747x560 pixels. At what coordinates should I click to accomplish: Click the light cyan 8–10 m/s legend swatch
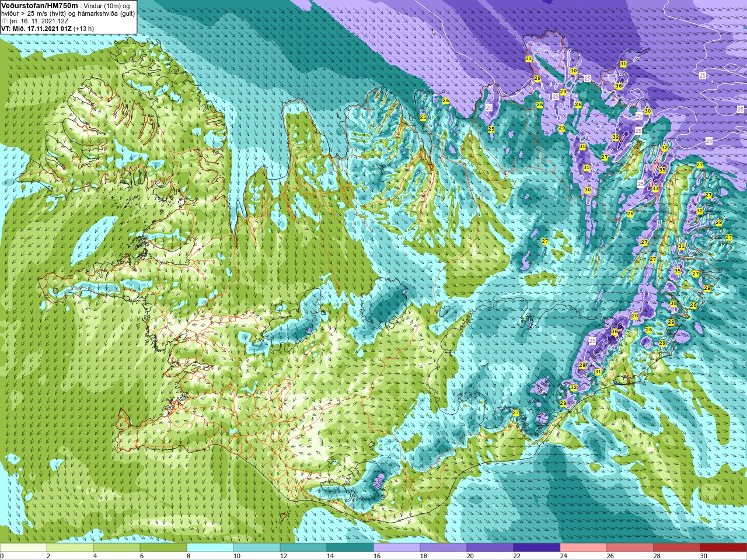point(210,548)
